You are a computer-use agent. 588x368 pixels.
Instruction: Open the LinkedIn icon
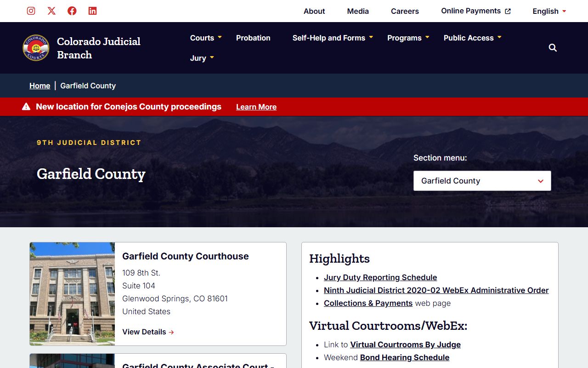(93, 11)
